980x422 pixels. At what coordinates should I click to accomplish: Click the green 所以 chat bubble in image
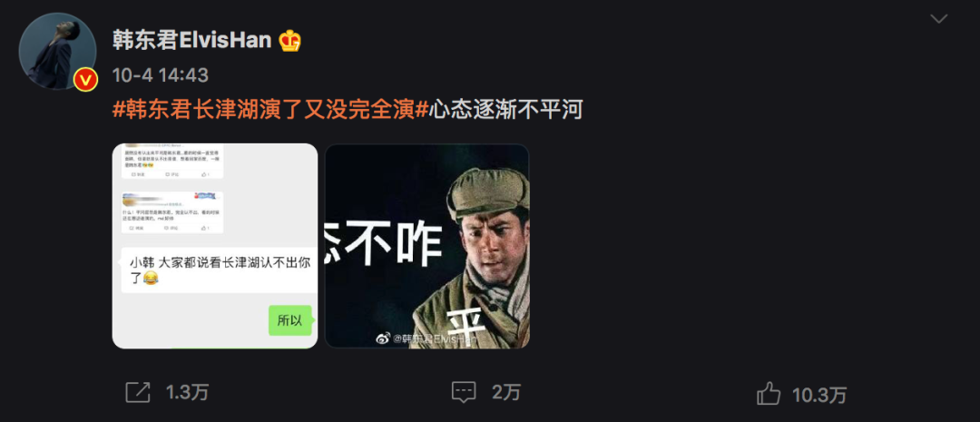click(290, 320)
